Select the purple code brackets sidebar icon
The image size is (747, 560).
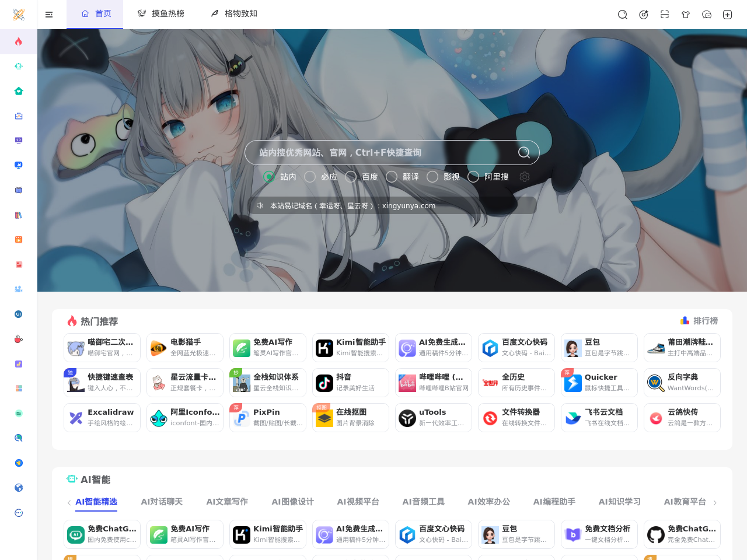19,141
